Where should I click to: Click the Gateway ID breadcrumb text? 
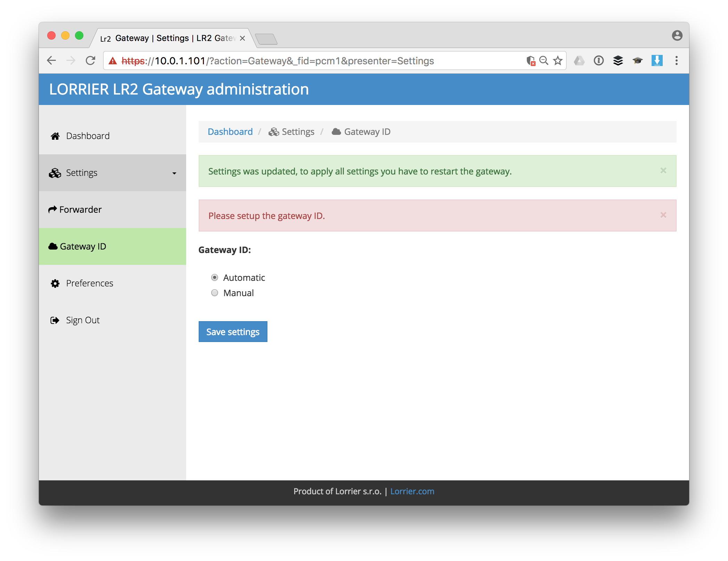pos(367,132)
